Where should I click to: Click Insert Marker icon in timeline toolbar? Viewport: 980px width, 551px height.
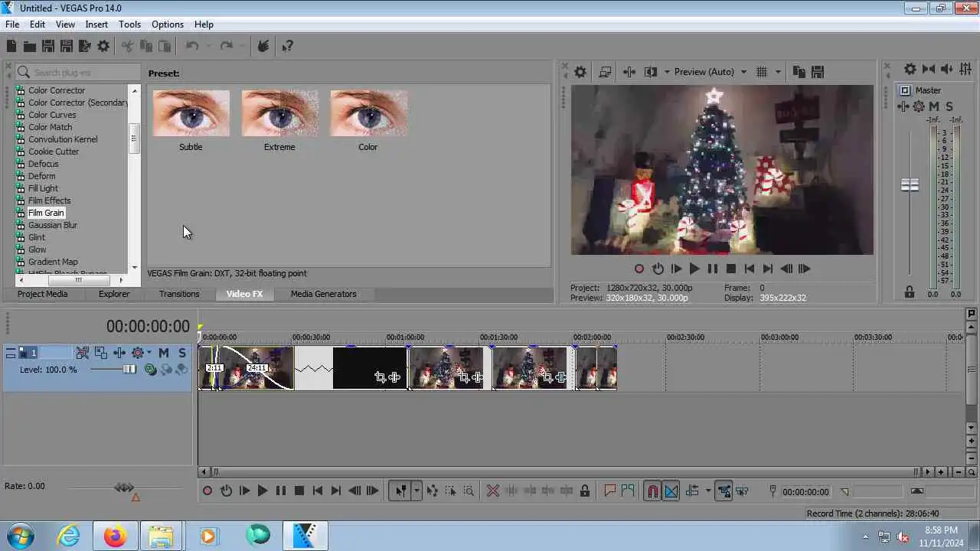point(610,491)
